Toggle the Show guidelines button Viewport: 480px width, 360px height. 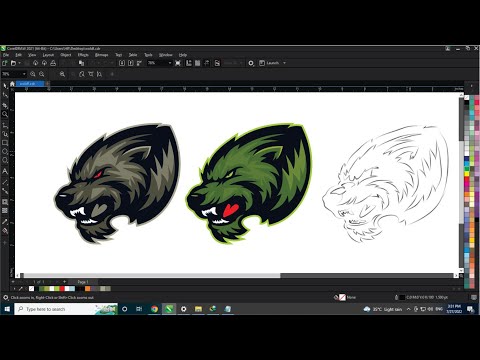click(x=207, y=63)
